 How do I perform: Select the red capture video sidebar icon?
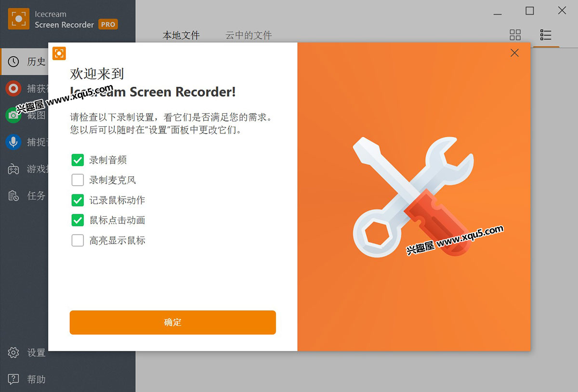(x=13, y=89)
